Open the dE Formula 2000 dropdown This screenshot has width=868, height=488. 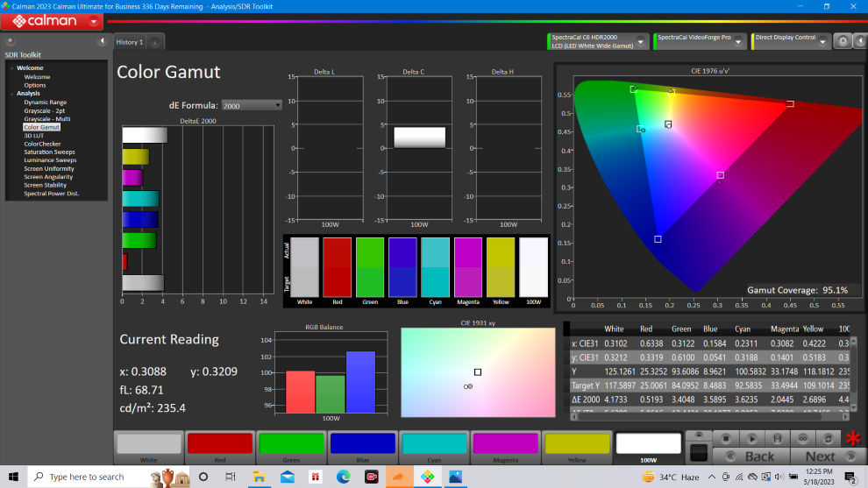tap(252, 105)
